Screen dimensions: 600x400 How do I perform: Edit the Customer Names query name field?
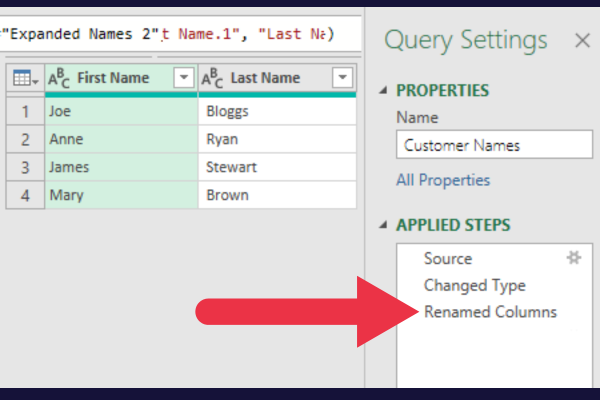pyautogui.click(x=494, y=145)
